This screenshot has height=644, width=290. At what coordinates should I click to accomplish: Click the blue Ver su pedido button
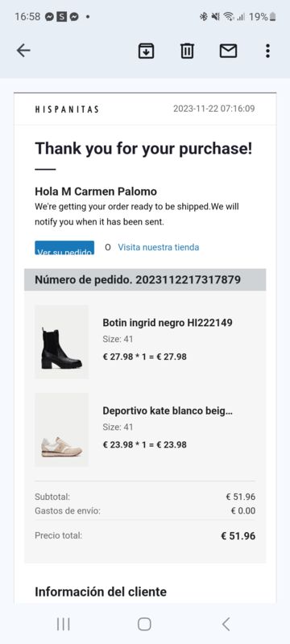click(64, 248)
